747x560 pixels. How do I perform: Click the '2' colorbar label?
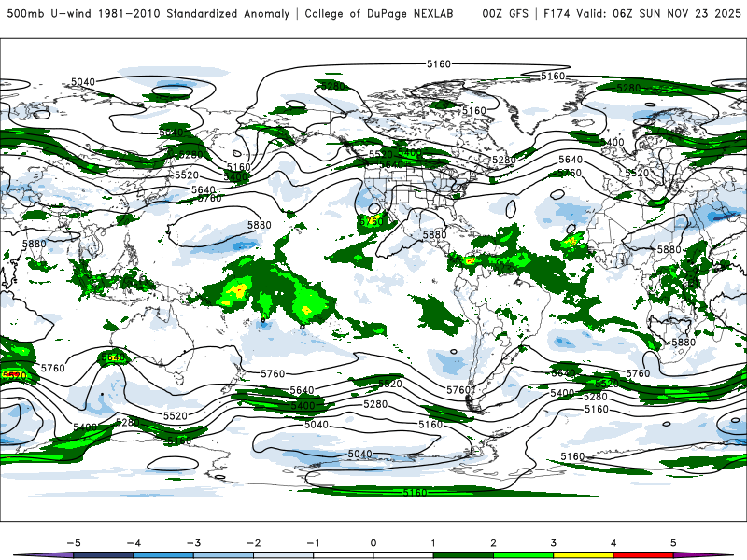[493, 543]
